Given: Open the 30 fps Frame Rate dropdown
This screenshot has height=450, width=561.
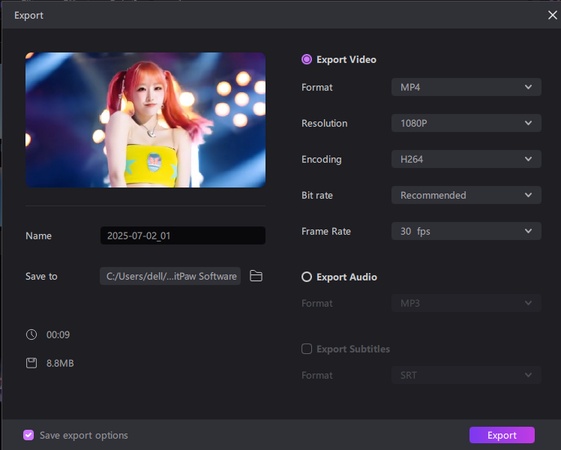Looking at the screenshot, I should [466, 231].
